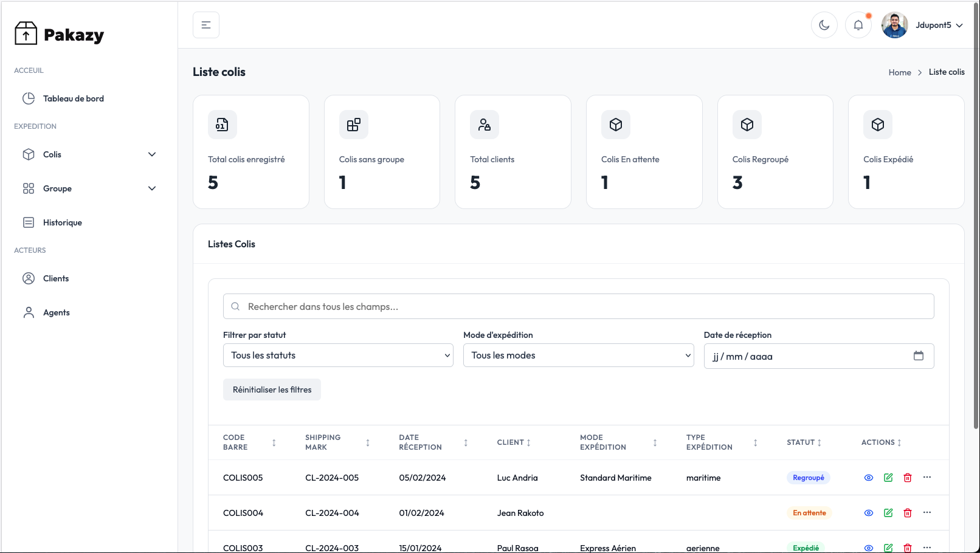Click the delete trash icon for COLIS005
Image resolution: width=980 pixels, height=553 pixels.
pos(907,478)
